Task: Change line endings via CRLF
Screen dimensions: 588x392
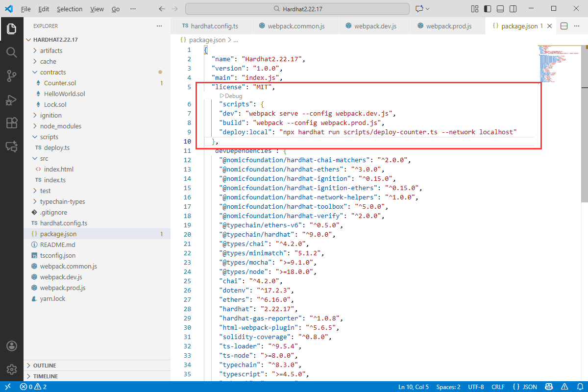Action: click(x=498, y=387)
